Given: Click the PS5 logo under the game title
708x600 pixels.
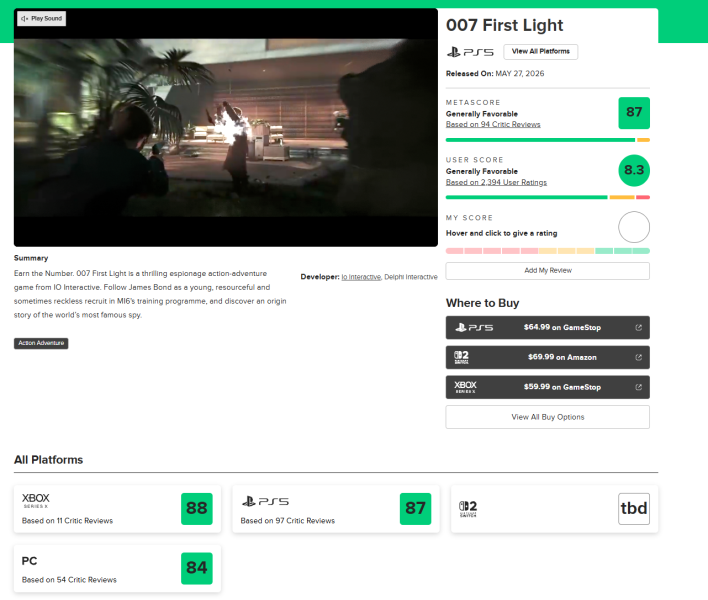Looking at the screenshot, I should click(x=470, y=52).
